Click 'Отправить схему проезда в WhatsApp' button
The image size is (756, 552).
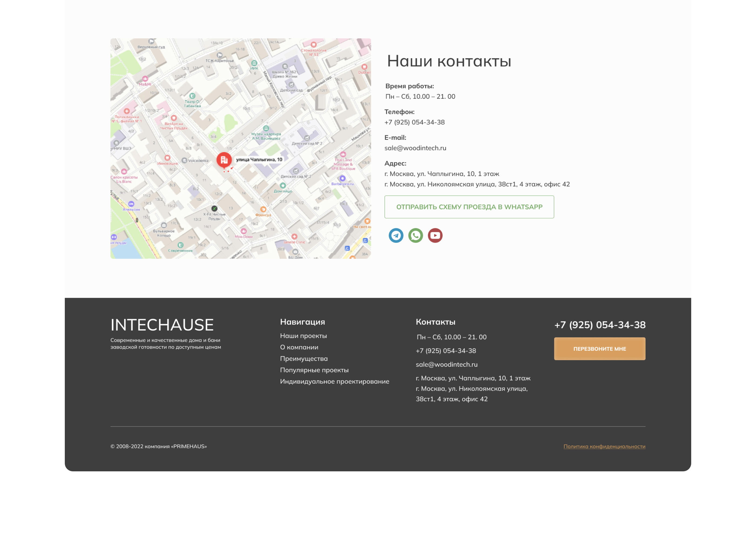469,207
